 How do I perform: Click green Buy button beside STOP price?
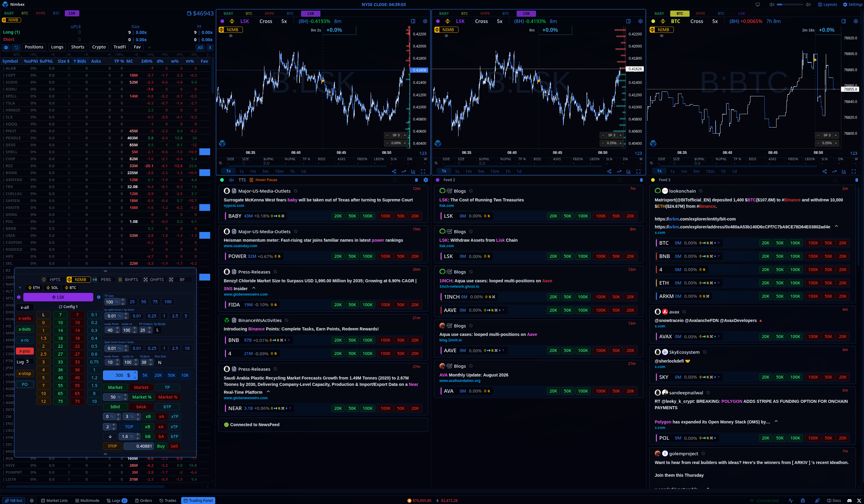[x=161, y=446]
